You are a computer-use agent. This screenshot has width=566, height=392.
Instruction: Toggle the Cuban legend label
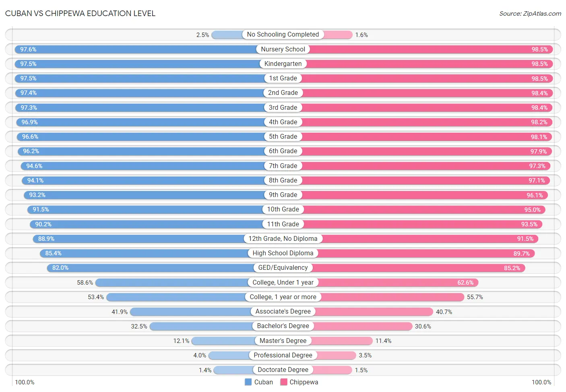coord(263,382)
